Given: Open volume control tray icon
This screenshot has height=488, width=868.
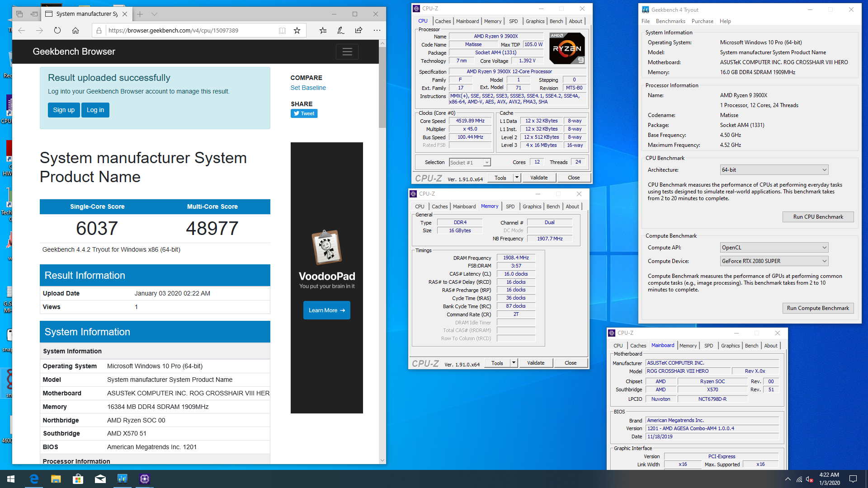Looking at the screenshot, I should (810, 479).
